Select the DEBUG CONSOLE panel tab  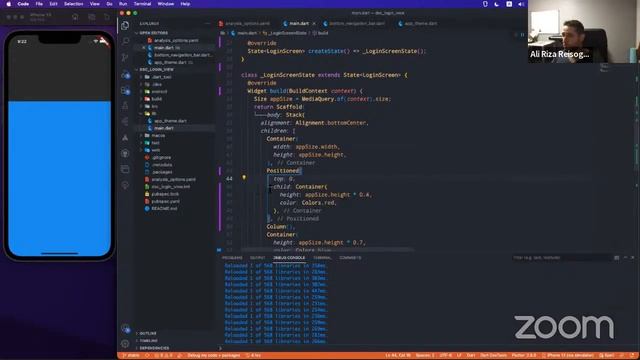coord(289,258)
